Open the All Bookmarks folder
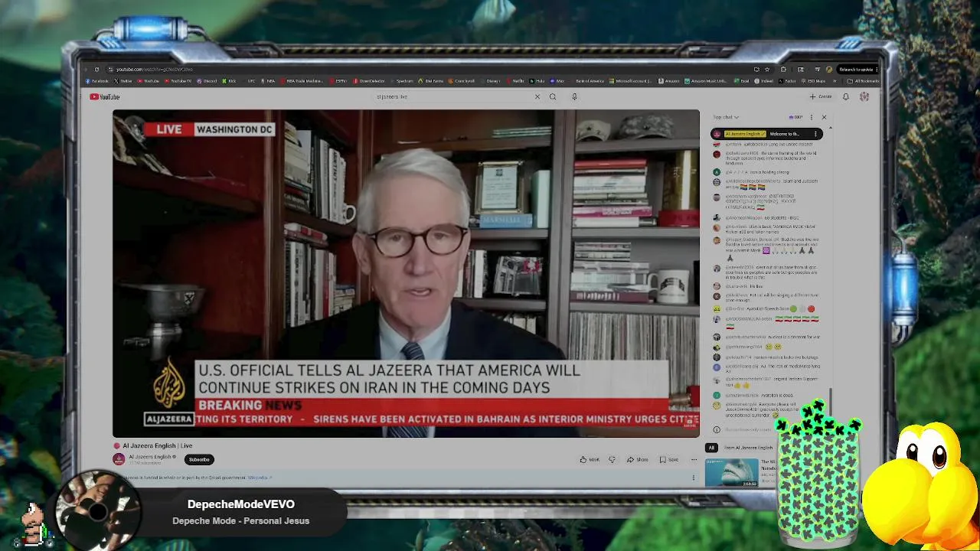Image resolution: width=980 pixels, height=551 pixels. (x=864, y=81)
